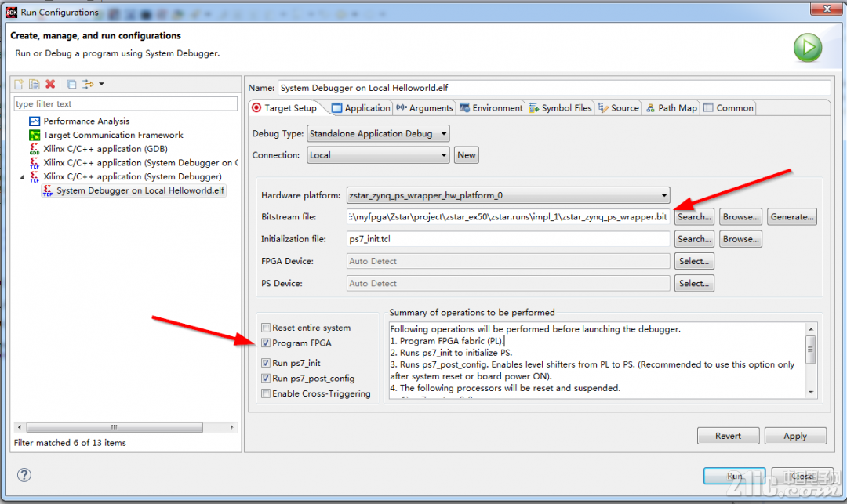Select the truncated 'System Debugger on' configuration type

pyautogui.click(x=140, y=163)
